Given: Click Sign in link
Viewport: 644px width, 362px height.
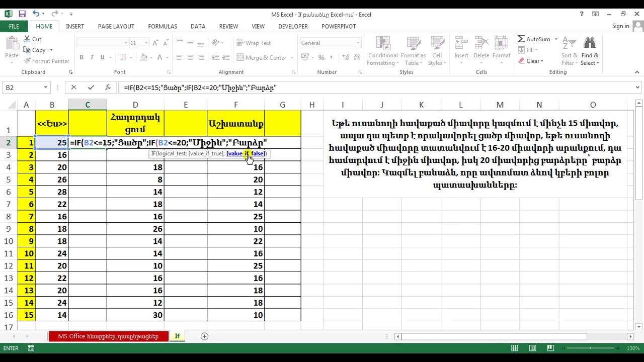Looking at the screenshot, I should point(620,26).
